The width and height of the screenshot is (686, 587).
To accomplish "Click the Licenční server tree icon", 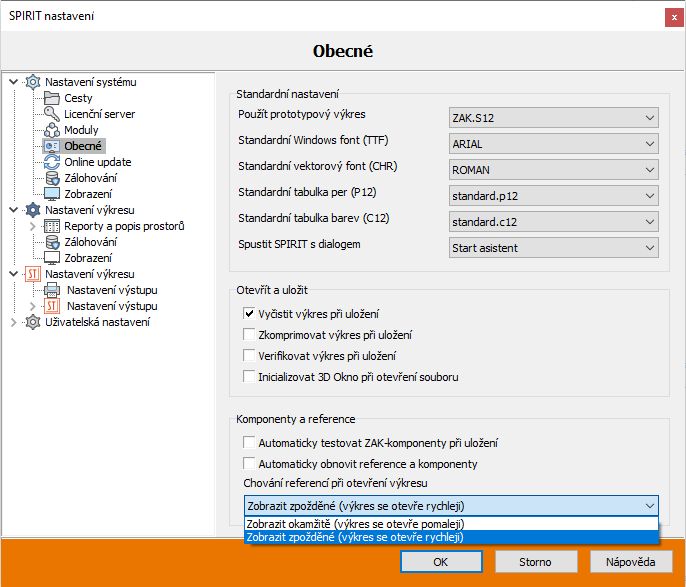I will 52,114.
